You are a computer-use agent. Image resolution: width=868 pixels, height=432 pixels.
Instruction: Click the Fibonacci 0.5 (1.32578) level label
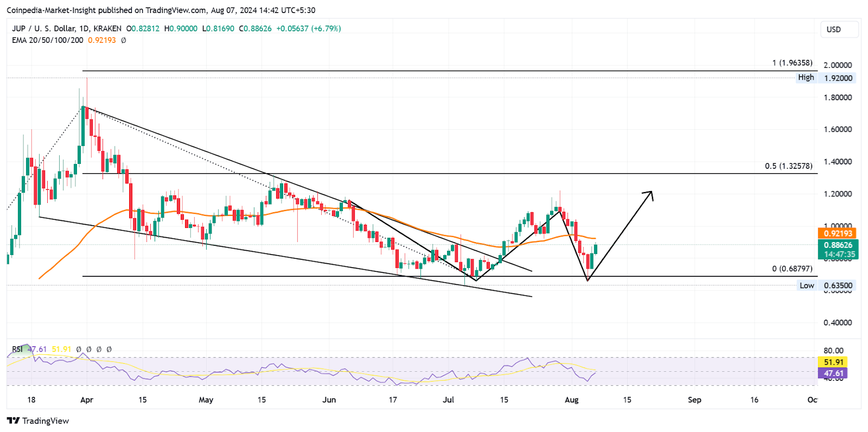click(789, 166)
